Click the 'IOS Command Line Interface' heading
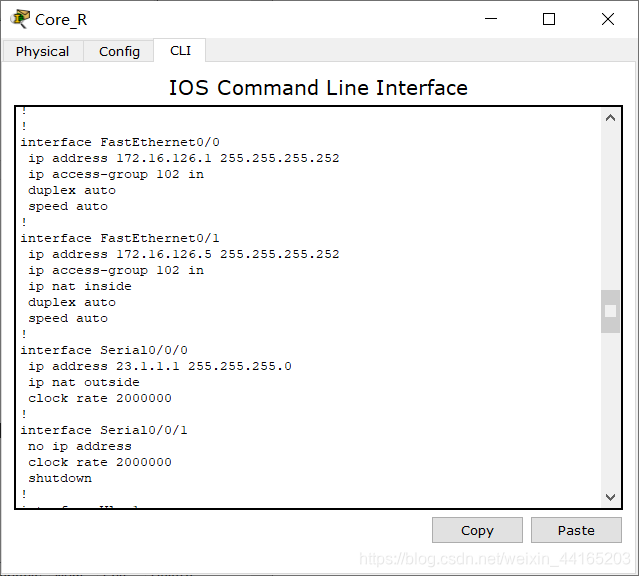 coord(318,88)
